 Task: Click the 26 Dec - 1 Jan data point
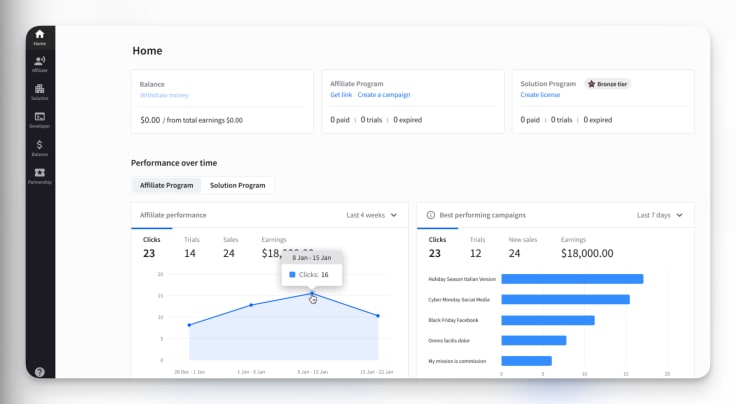click(x=189, y=325)
